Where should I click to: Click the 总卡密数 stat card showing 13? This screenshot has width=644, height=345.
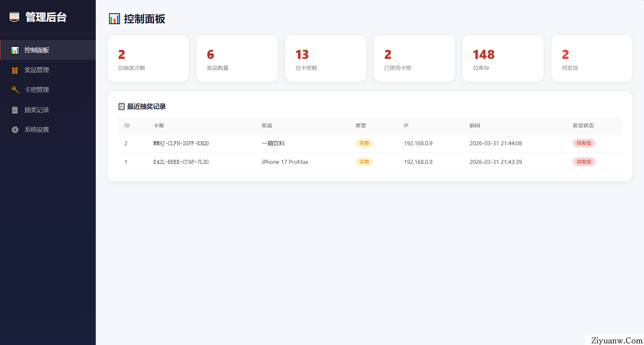[x=326, y=58]
